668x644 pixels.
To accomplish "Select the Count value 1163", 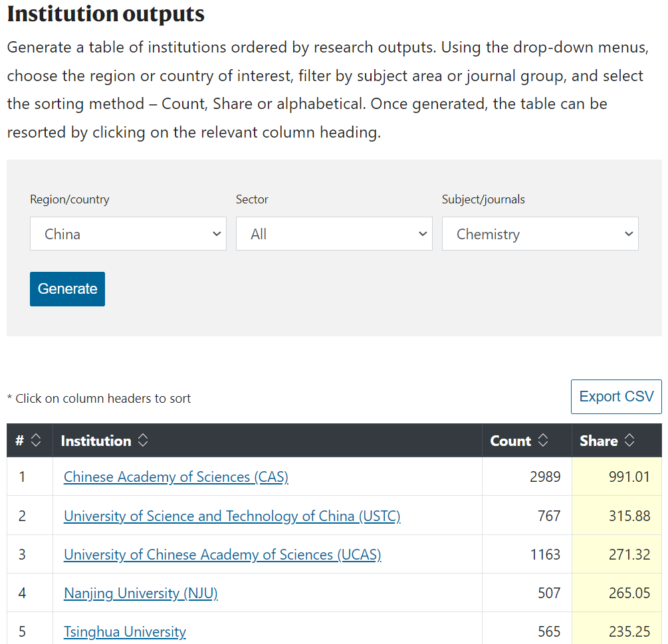I will tap(545, 554).
